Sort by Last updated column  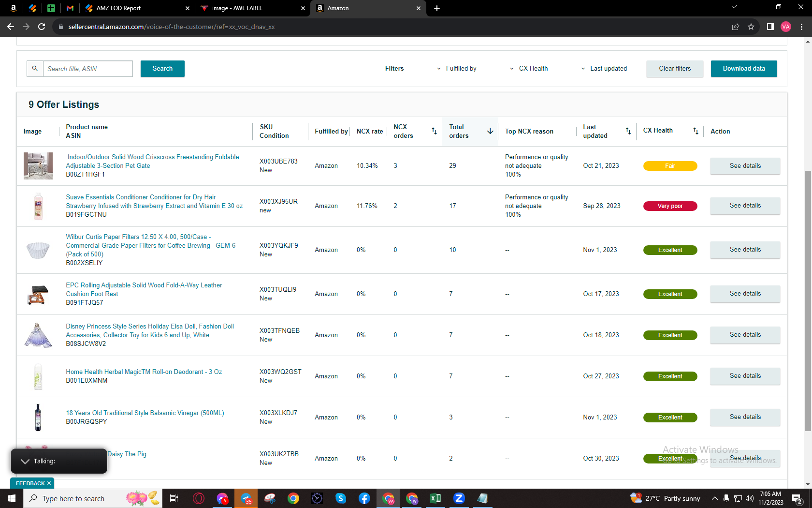click(x=628, y=131)
